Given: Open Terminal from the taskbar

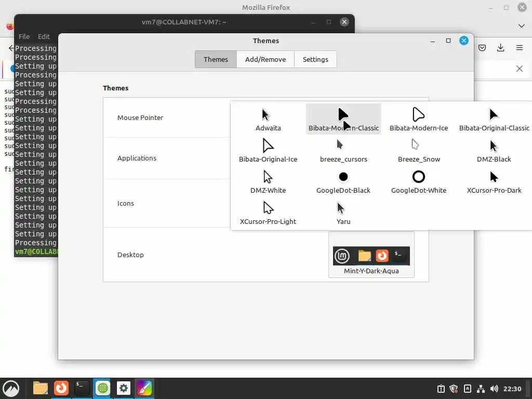Looking at the screenshot, I should click(82, 388).
